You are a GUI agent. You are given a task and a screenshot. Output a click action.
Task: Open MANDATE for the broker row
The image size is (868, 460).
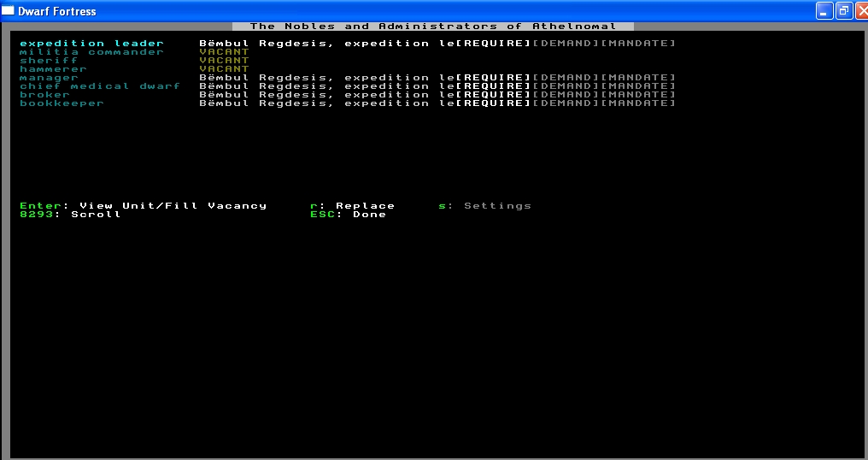(x=638, y=95)
